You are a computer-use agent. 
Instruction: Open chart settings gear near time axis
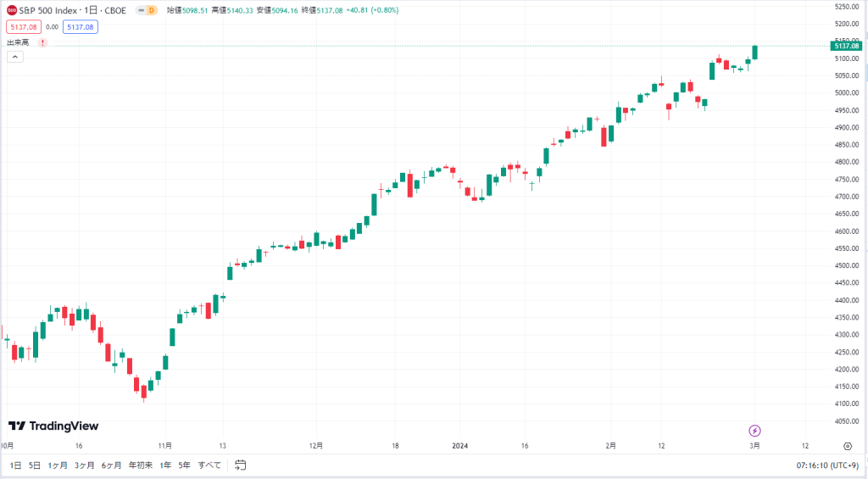pyautogui.click(x=848, y=446)
